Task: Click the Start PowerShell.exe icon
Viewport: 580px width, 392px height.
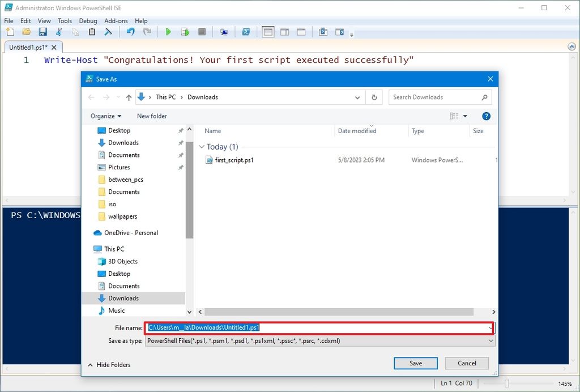Action: (246, 32)
